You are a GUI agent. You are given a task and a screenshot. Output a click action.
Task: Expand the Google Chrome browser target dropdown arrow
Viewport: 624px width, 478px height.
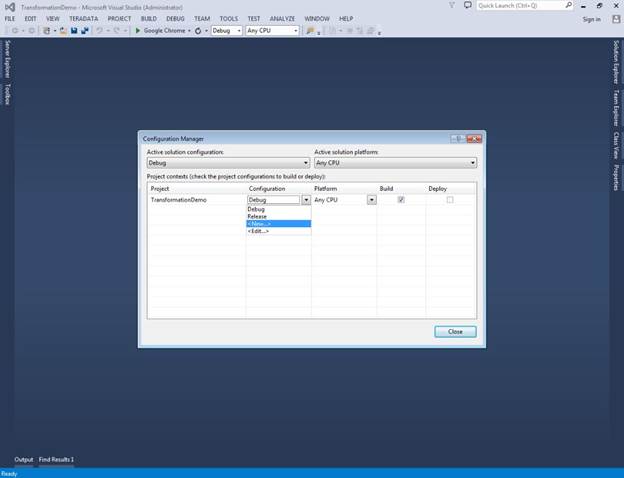pos(189,31)
